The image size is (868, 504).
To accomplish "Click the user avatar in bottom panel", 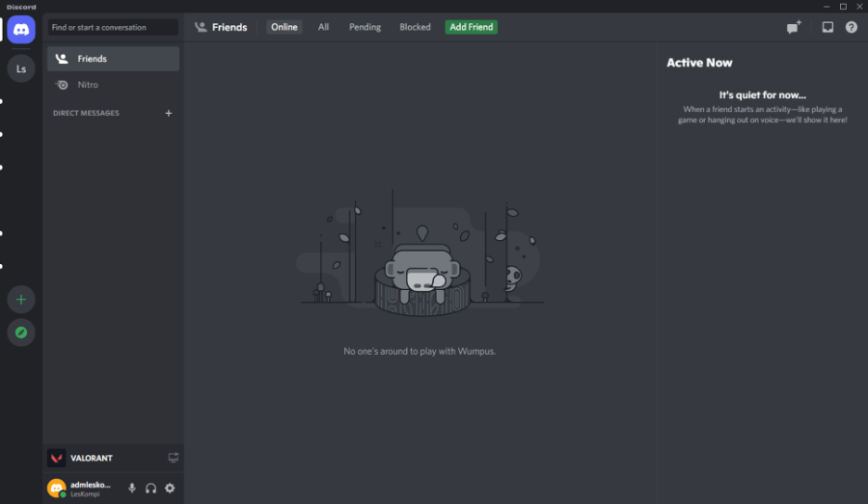I will click(x=57, y=488).
